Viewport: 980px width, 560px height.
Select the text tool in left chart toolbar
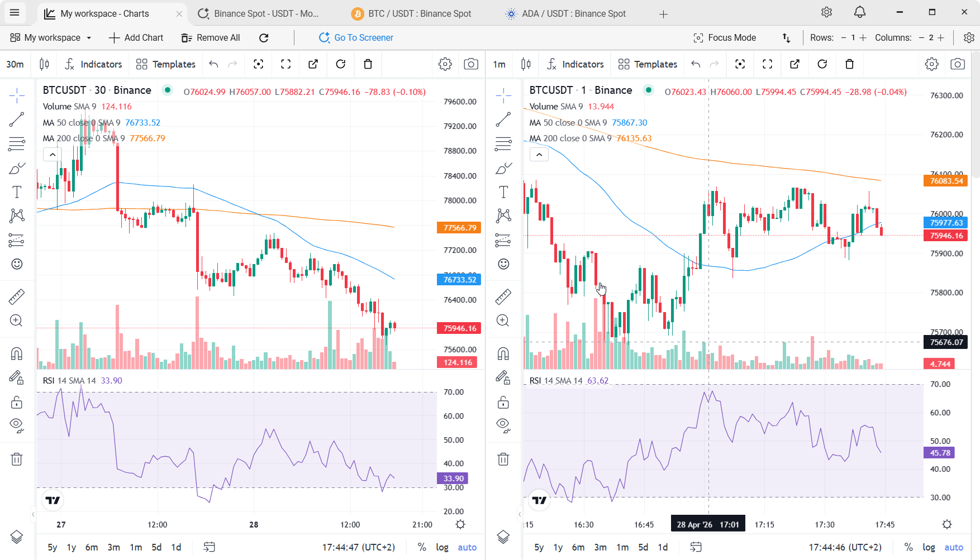tap(17, 192)
